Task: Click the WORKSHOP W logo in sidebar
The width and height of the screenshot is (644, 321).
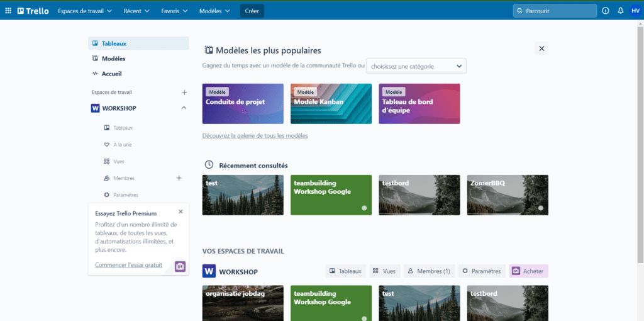Action: coord(96,108)
